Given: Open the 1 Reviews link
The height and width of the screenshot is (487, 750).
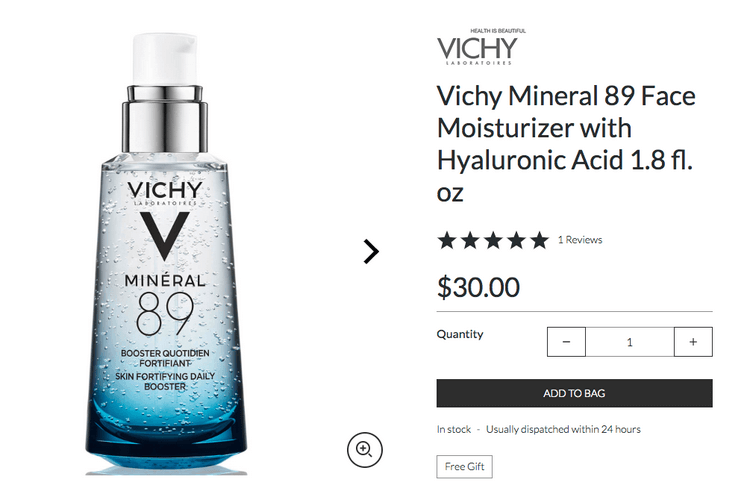Looking at the screenshot, I should [x=580, y=240].
